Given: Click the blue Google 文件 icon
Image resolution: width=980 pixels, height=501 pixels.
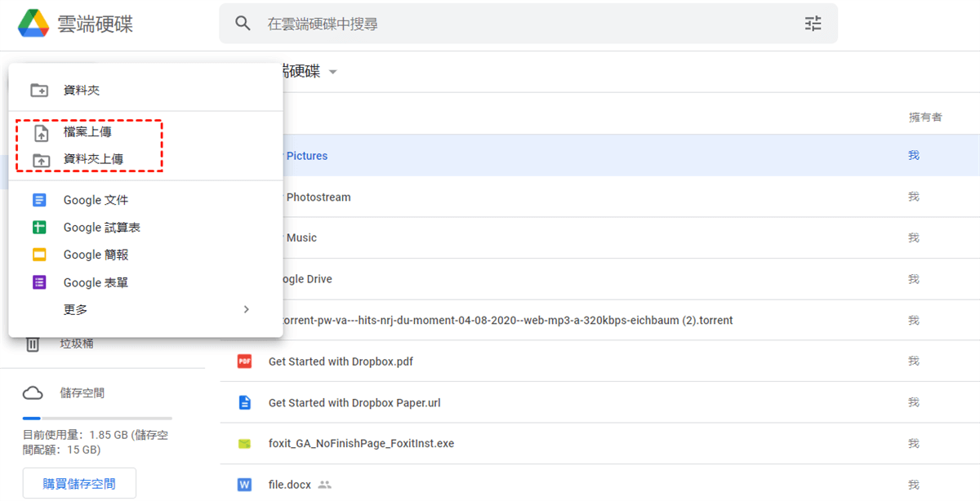Looking at the screenshot, I should (39, 200).
